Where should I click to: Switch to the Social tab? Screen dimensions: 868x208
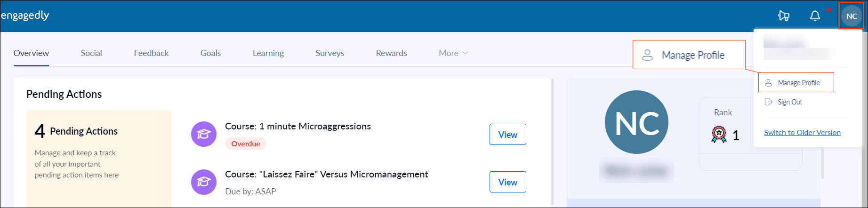pos(91,53)
